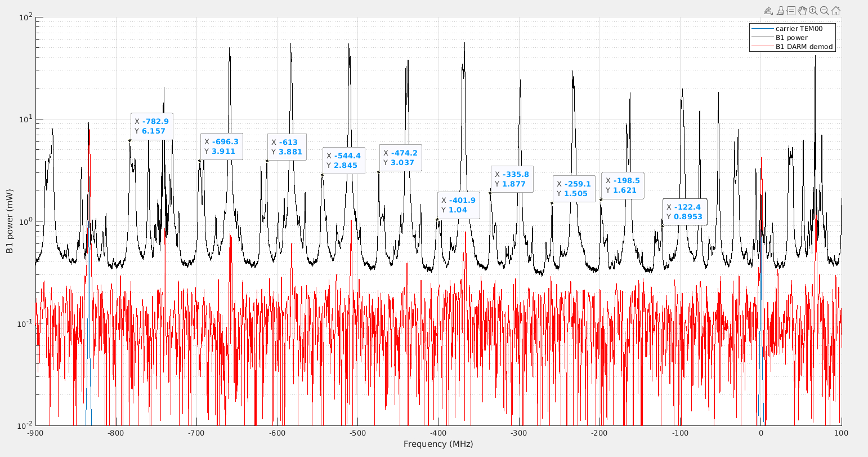Restore view with the Home icon

coord(836,11)
